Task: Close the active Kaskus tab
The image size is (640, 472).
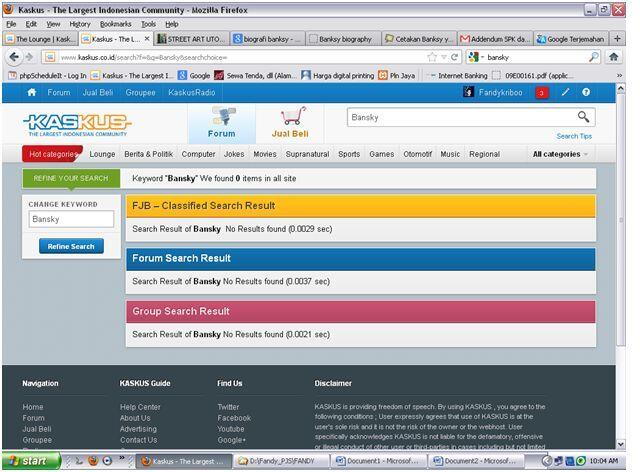Action: click(147, 39)
